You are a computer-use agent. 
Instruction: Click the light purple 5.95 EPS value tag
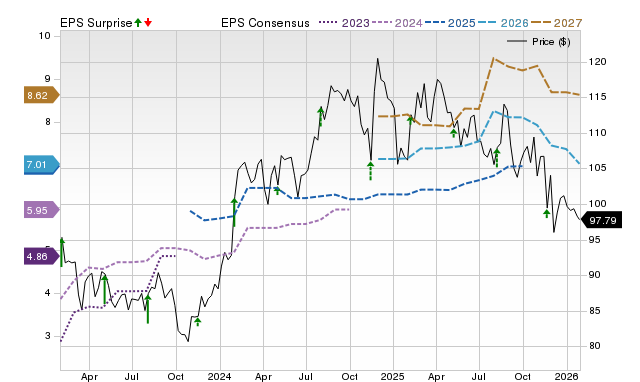(42, 211)
